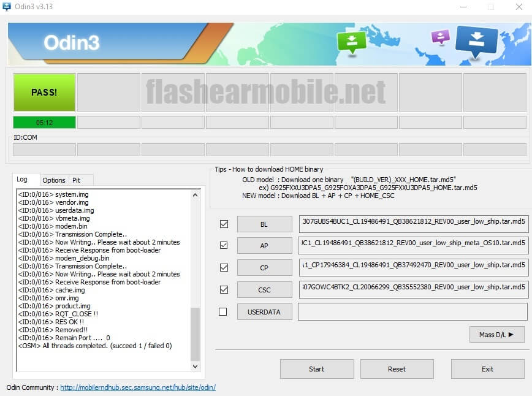Select the Log tab

tap(22, 179)
